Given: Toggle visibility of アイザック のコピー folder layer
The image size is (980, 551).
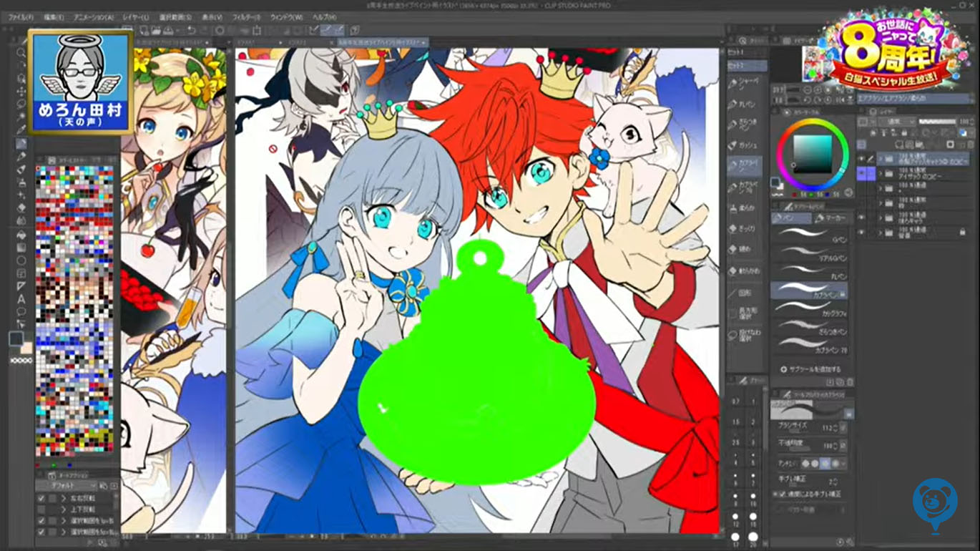Looking at the screenshot, I should click(x=862, y=172).
